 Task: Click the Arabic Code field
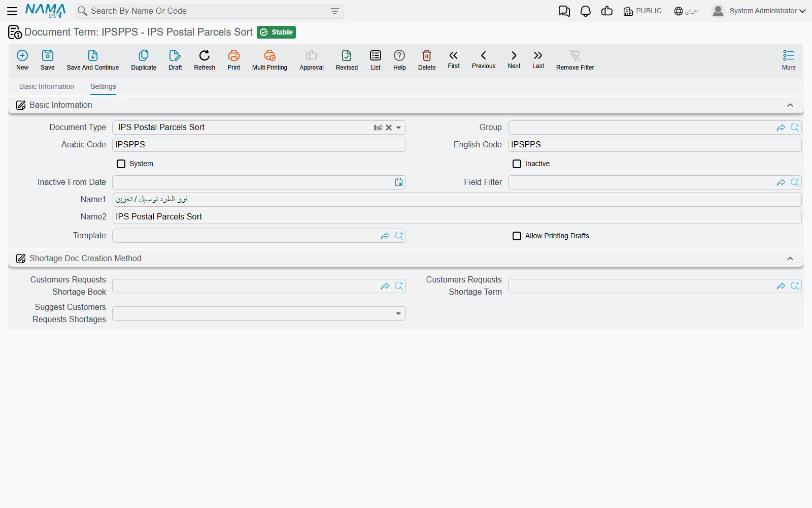pos(259,145)
